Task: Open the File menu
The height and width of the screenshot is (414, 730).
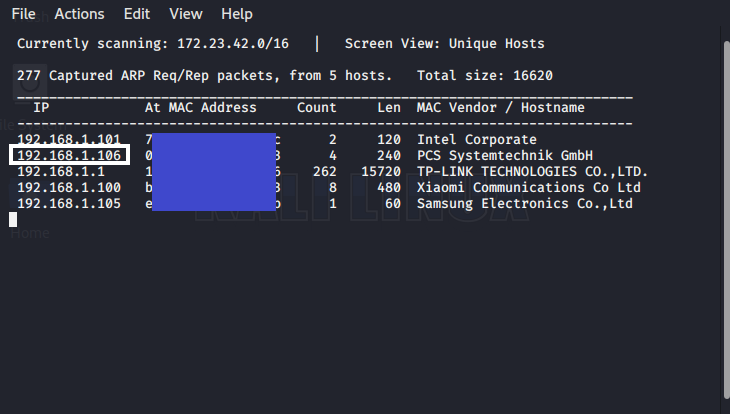Action: [x=24, y=14]
